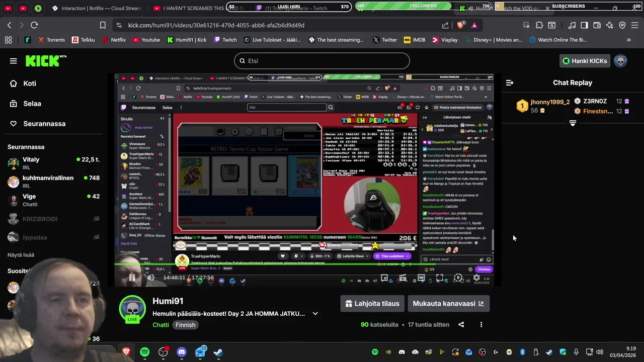Open the Kick sidebar hamburger menu

[13, 61]
